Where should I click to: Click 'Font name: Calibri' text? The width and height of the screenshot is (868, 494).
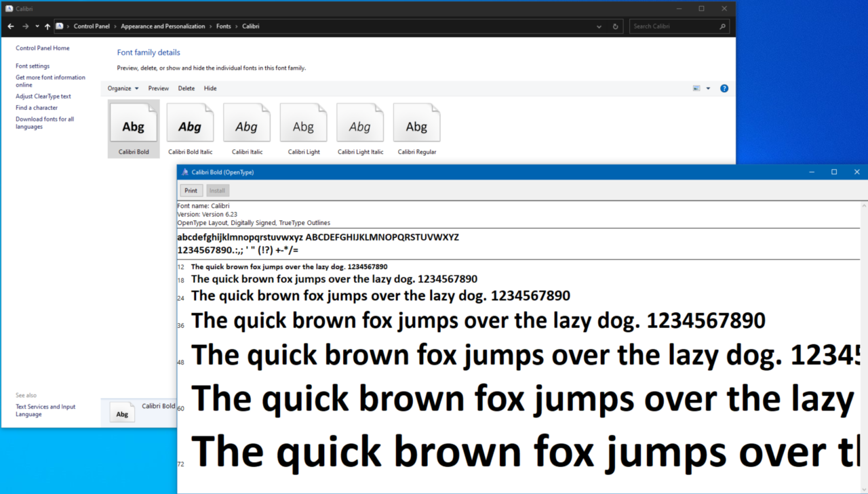[x=203, y=205]
